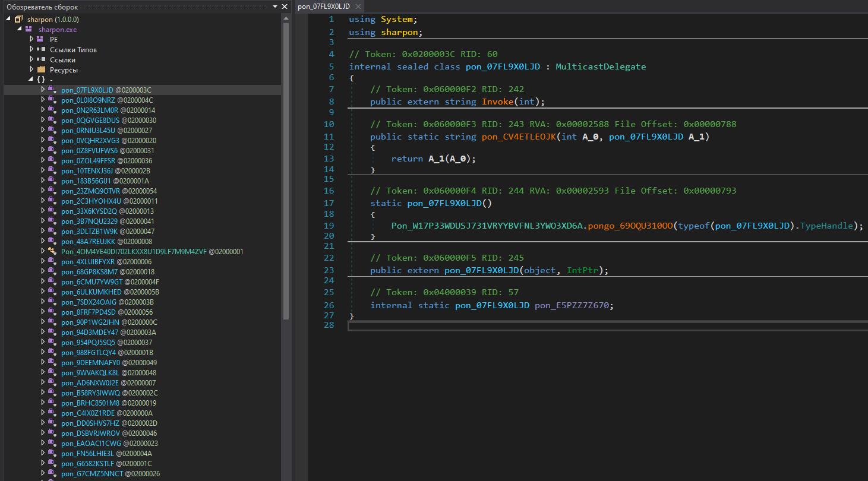Select pon_90P1WG2JHN in the tree
868x481 pixels.
pos(109,322)
